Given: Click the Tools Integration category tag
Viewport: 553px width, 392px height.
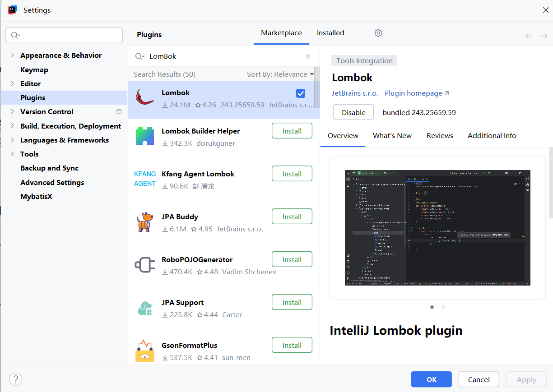Looking at the screenshot, I should (x=364, y=61).
